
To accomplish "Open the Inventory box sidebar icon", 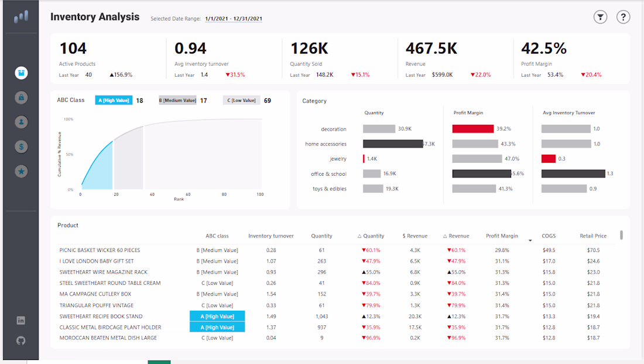I will [x=21, y=73].
